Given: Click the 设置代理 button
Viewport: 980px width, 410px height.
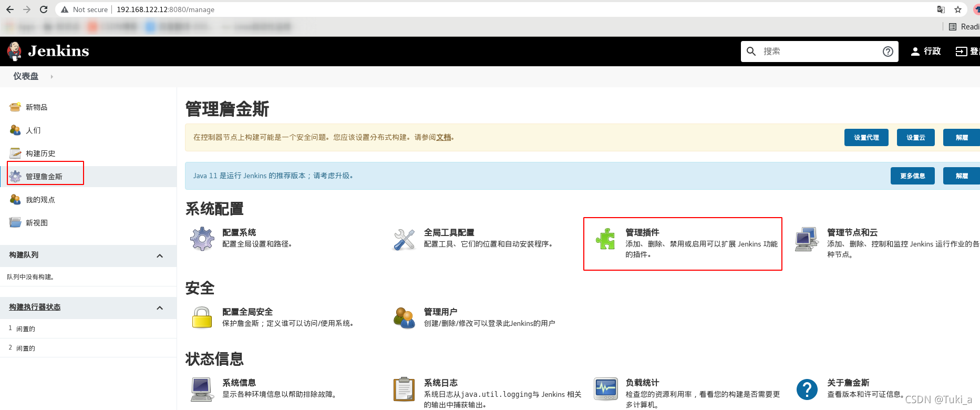Looking at the screenshot, I should click(x=866, y=137).
